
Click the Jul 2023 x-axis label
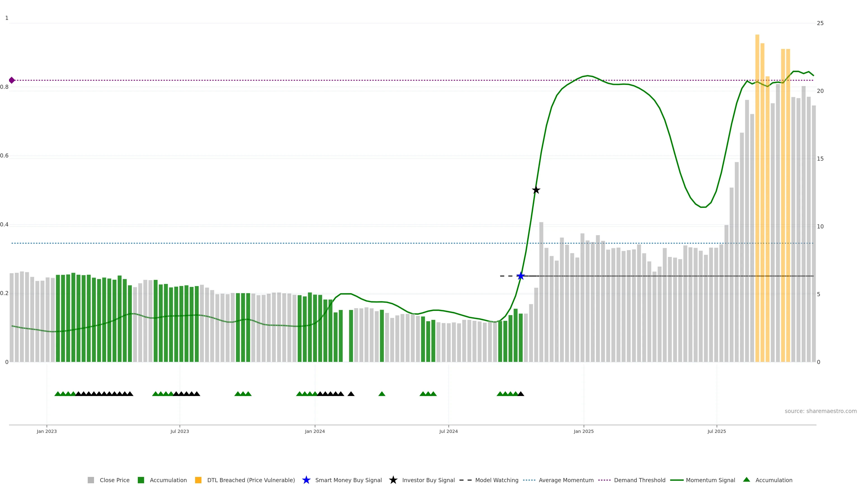[x=180, y=431]
